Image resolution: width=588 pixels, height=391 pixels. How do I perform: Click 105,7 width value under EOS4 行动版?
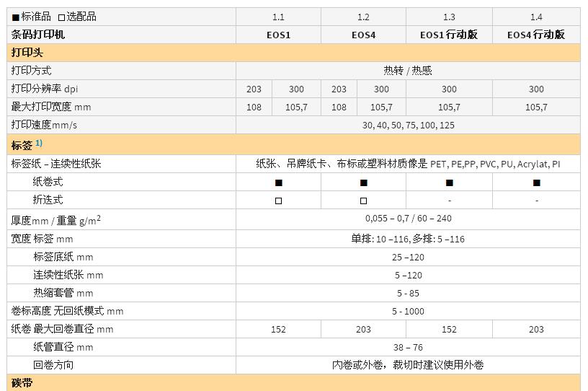[536, 107]
